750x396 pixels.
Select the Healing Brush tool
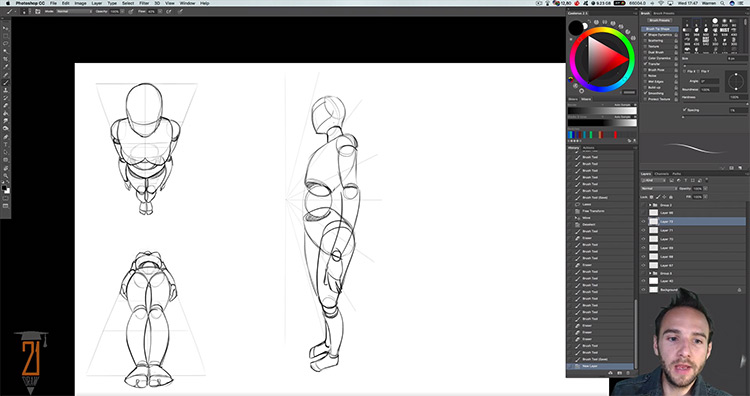click(6, 74)
